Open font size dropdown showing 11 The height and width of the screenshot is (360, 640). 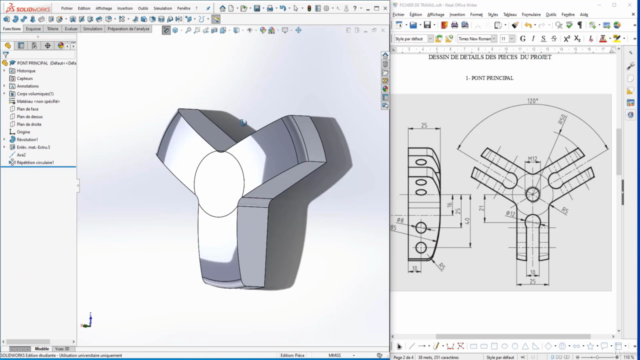[x=512, y=39]
